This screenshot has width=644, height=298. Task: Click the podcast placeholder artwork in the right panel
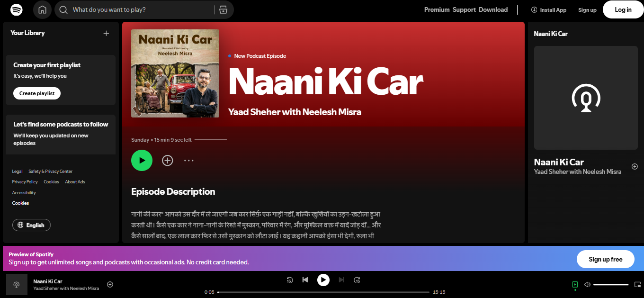pyautogui.click(x=586, y=98)
